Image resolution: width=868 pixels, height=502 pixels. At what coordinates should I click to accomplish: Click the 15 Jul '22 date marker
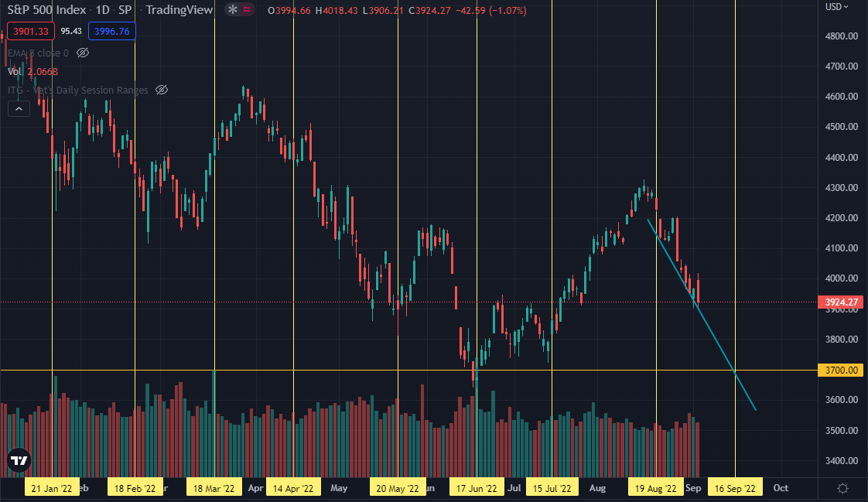(552, 488)
